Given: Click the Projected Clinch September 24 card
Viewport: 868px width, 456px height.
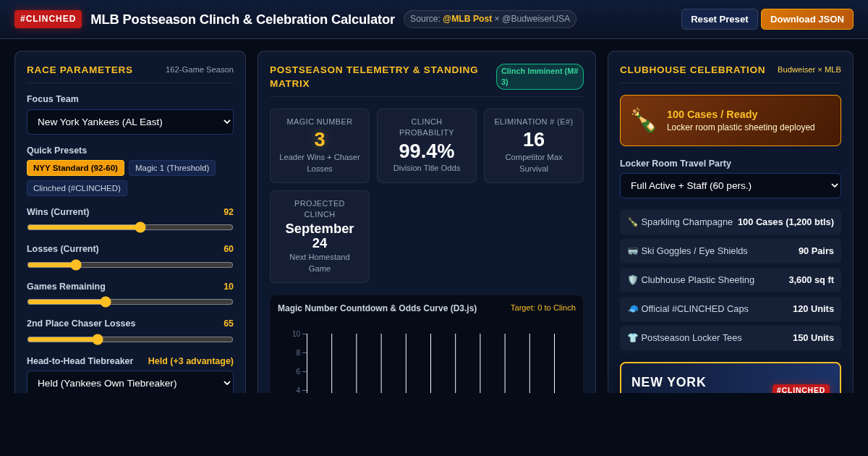Looking at the screenshot, I should click(x=320, y=237).
